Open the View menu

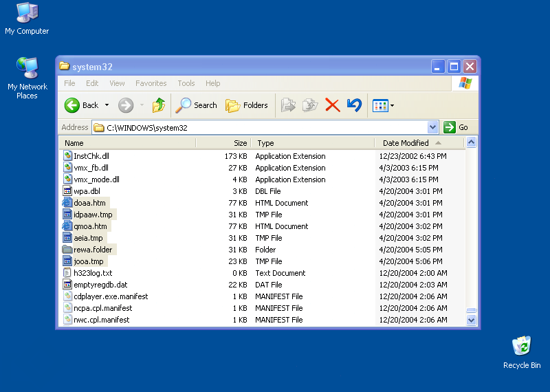tap(117, 83)
